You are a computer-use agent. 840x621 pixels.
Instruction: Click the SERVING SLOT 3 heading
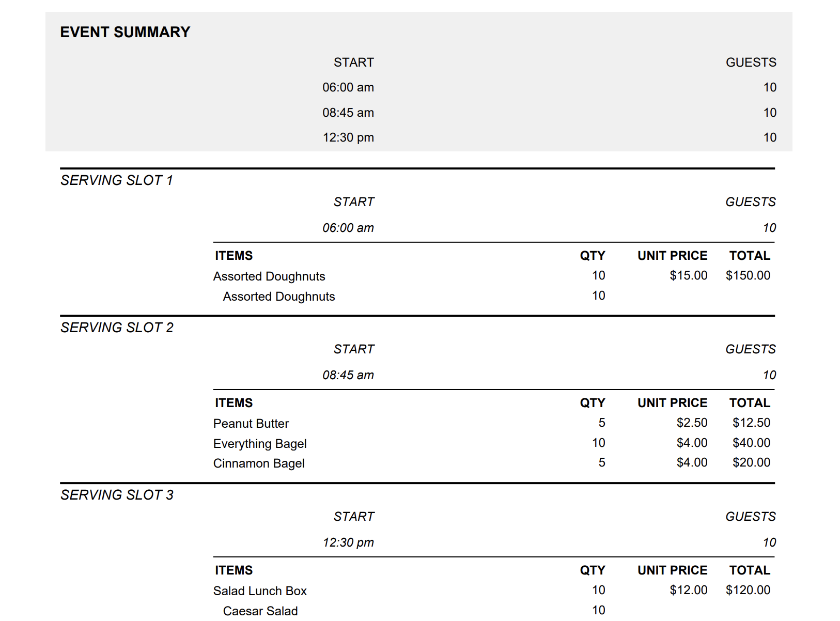117,495
